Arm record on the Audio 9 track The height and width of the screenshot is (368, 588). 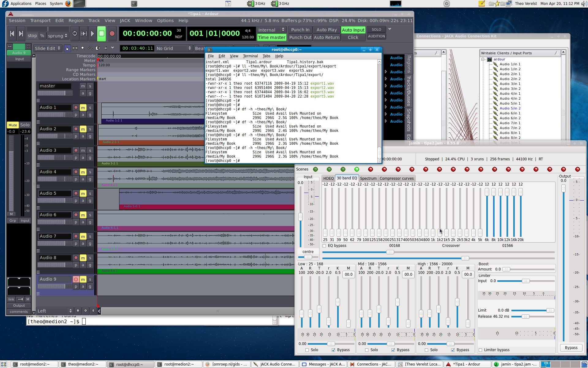(x=76, y=279)
